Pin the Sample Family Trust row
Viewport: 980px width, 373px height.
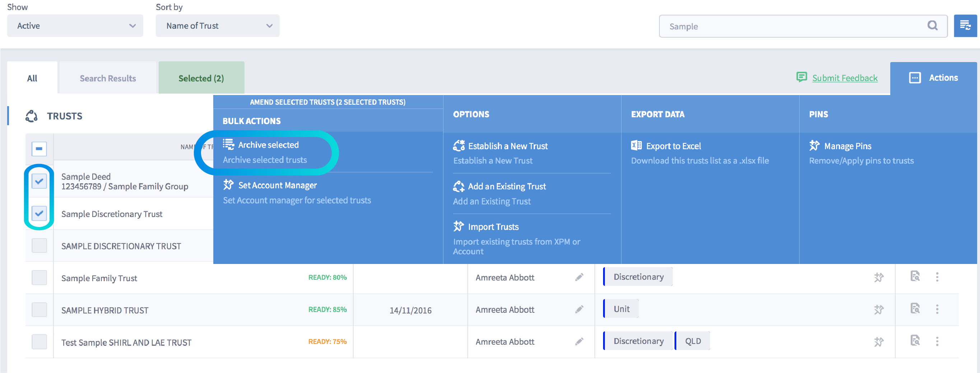[x=878, y=277]
